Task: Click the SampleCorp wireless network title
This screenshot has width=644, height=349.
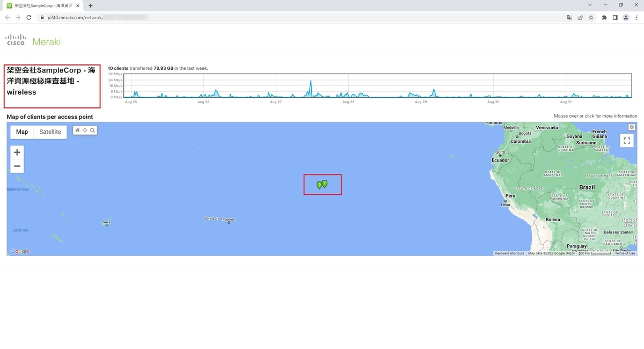Action: tap(52, 81)
